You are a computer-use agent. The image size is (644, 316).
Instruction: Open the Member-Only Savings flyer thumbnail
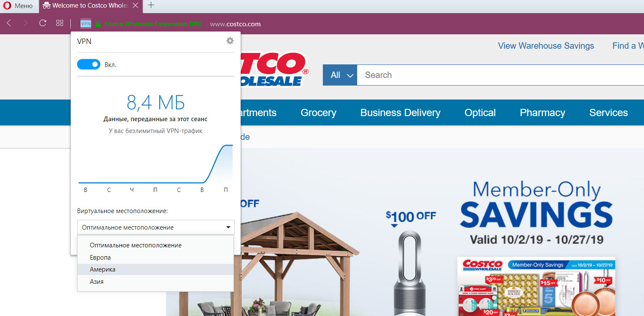536,286
